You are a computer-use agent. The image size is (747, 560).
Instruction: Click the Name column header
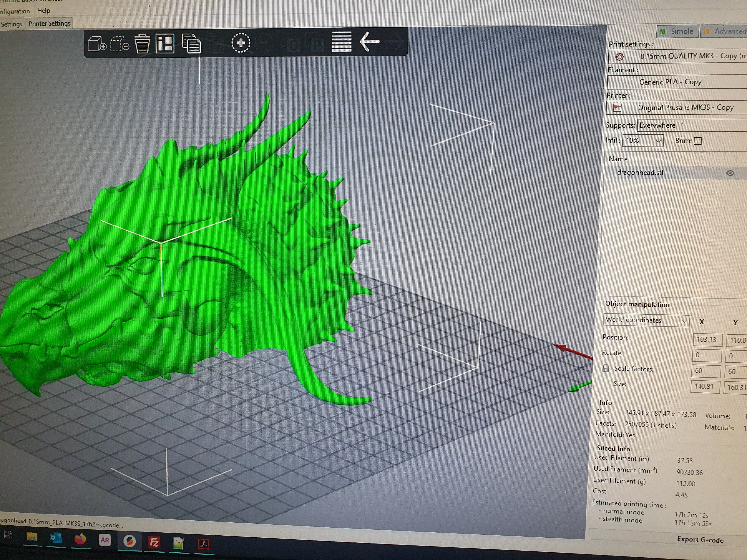[x=618, y=159]
